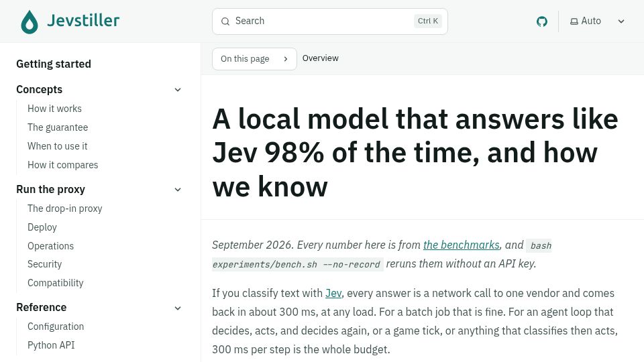
Task: Open the Deploy page
Action: 42,227
